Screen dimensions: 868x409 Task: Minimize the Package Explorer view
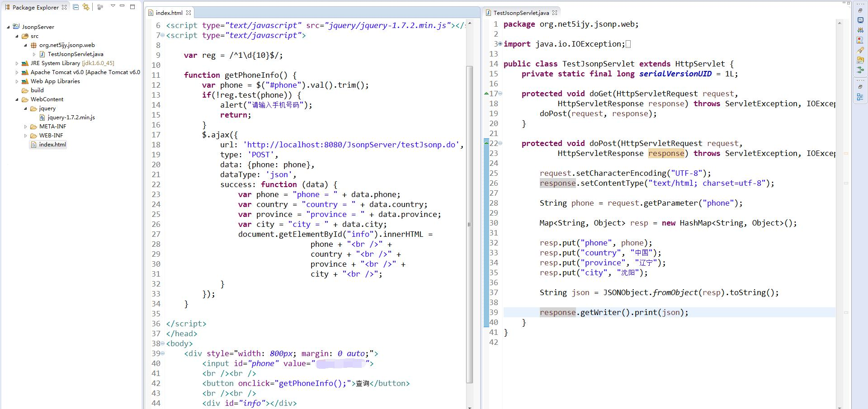click(123, 6)
